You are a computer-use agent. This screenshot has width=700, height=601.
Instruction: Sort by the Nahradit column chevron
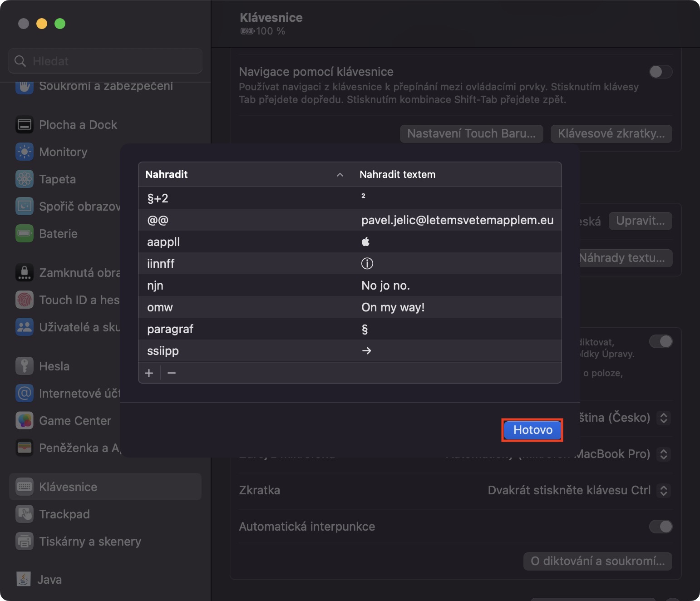(x=340, y=175)
